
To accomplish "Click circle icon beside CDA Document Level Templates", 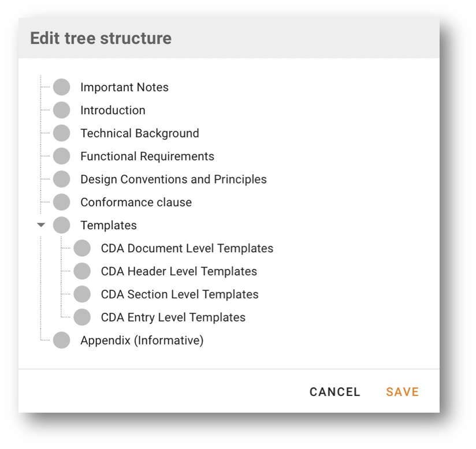I will pyautogui.click(x=82, y=248).
